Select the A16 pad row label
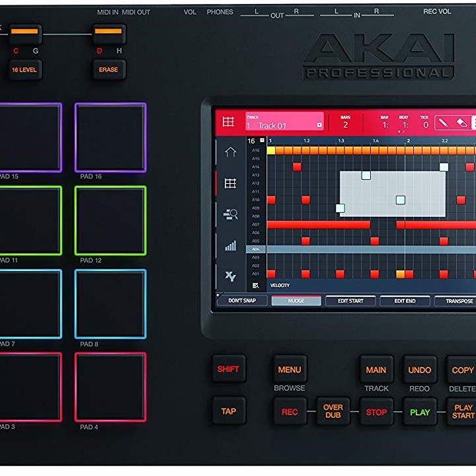 pos(256,150)
